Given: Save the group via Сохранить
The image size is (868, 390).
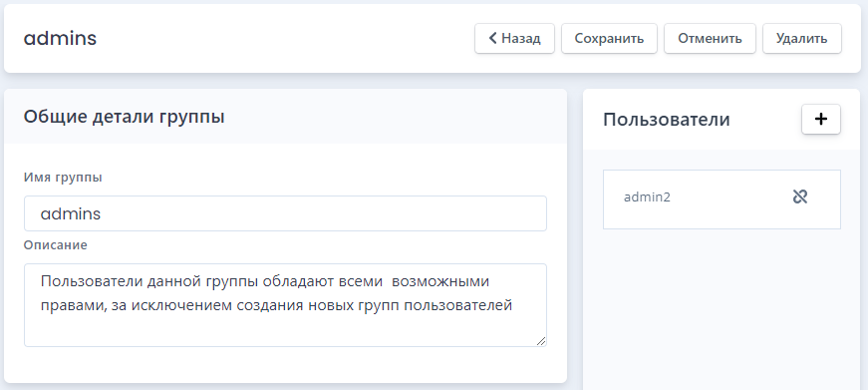Looking at the screenshot, I should coord(609,38).
